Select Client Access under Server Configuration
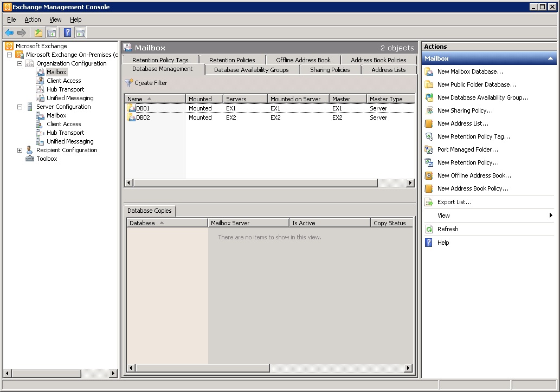Screen dimensions: 560x392 coord(64,124)
